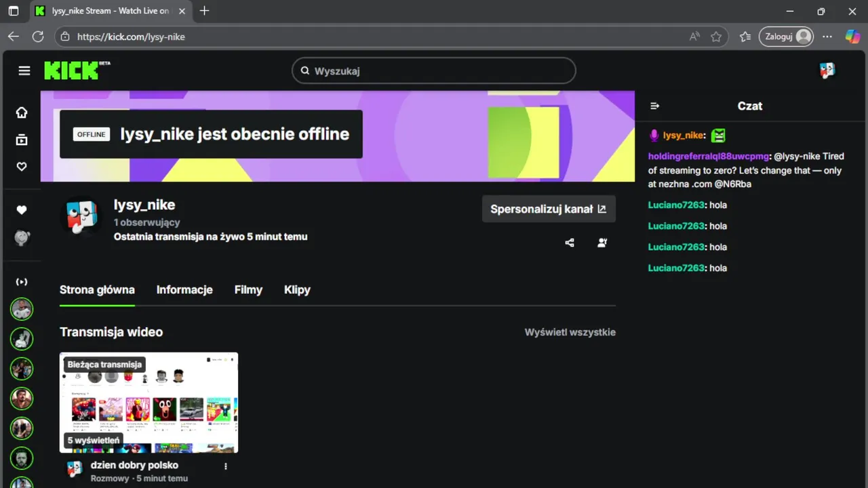Click Spersonalizuj kanał button

tap(549, 209)
